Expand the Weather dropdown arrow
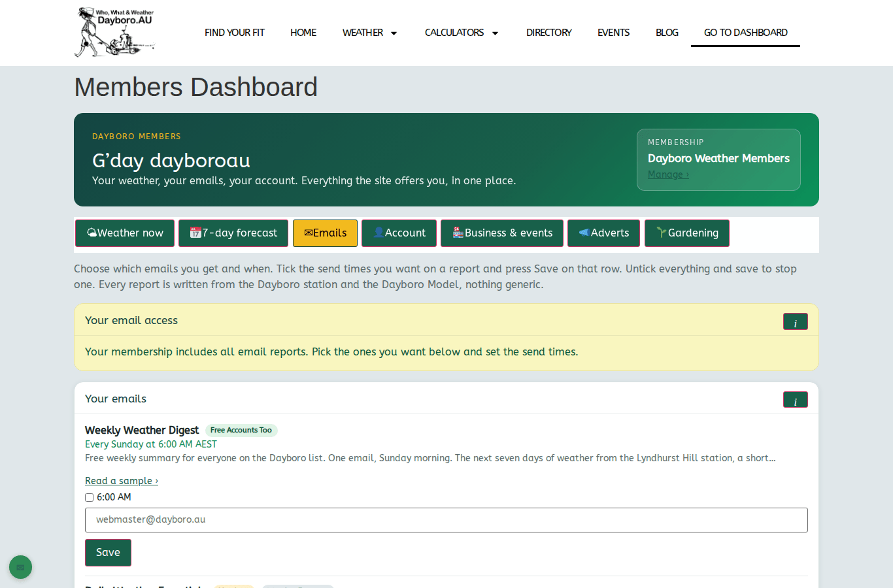Viewport: 893px width, 588px height. click(394, 33)
